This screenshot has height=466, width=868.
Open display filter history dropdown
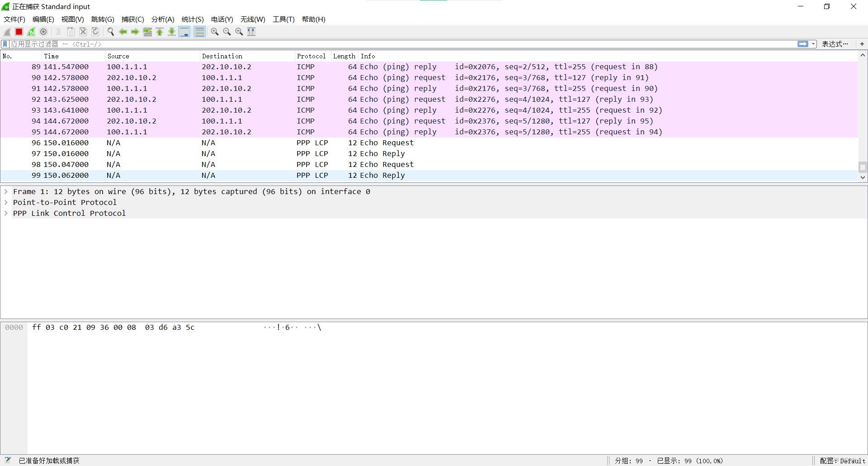click(x=813, y=44)
